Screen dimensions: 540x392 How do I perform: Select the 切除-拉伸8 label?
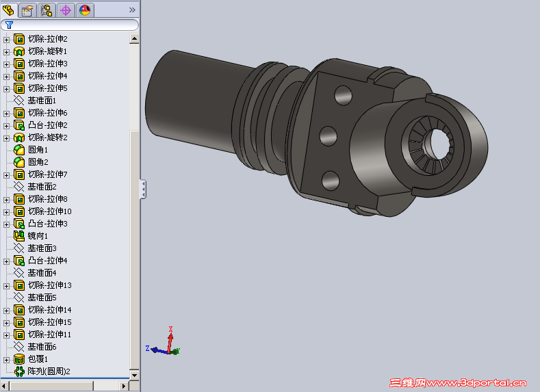click(x=47, y=199)
